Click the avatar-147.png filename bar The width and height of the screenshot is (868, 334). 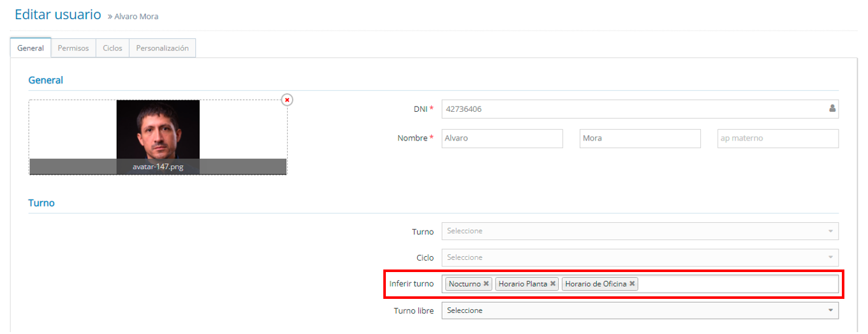coord(158,167)
